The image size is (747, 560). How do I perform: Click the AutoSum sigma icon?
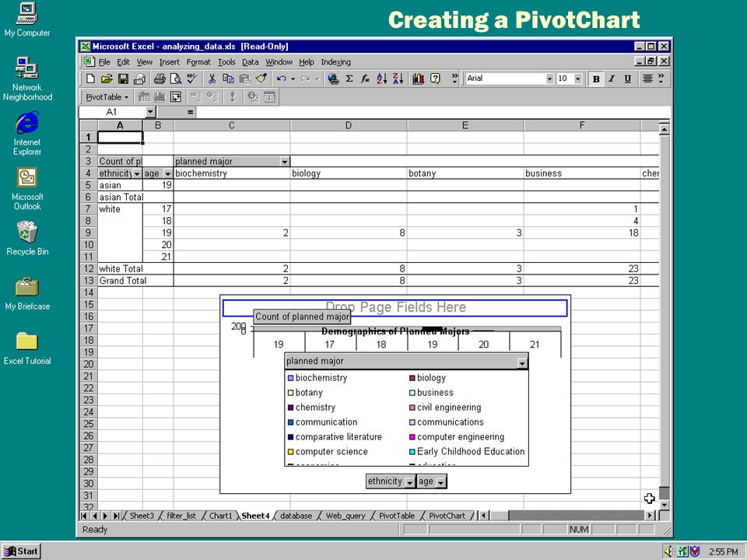coord(349,79)
